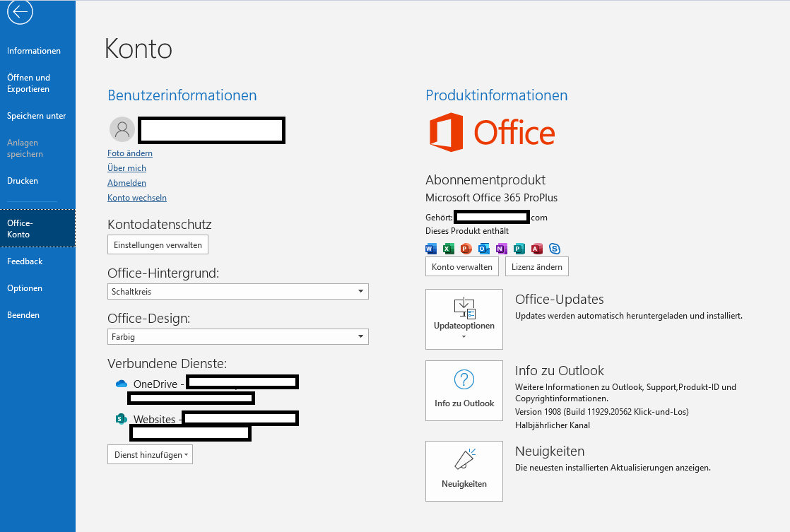Click the SharePoint Websites icon
The width and height of the screenshot is (790, 532).
[x=122, y=419]
